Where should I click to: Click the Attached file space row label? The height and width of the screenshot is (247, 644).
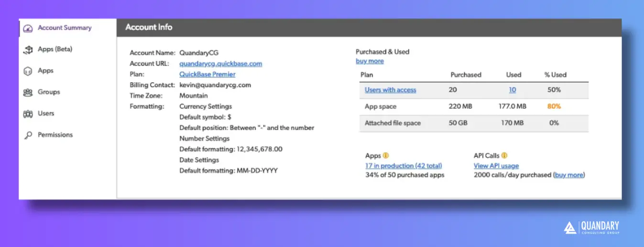click(x=393, y=123)
